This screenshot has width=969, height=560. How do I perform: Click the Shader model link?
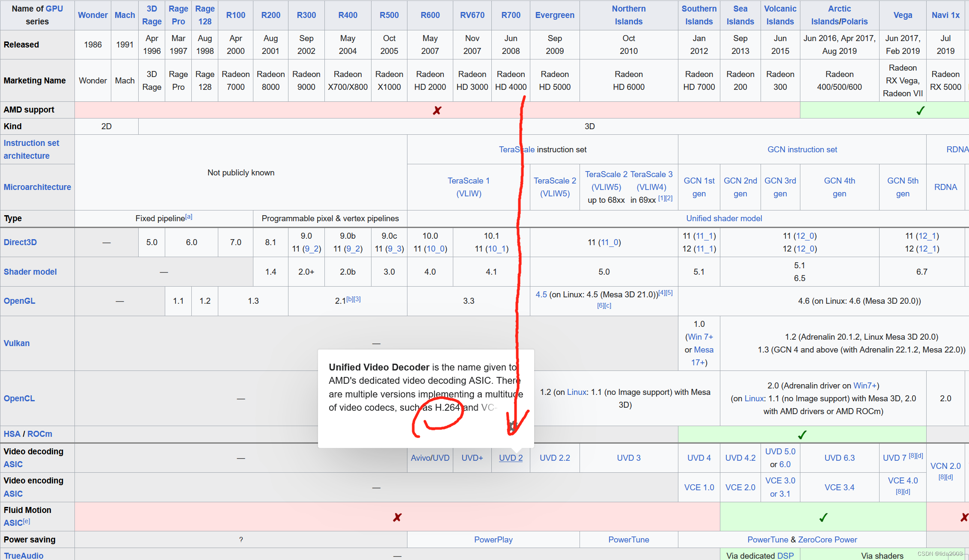pyautogui.click(x=30, y=272)
